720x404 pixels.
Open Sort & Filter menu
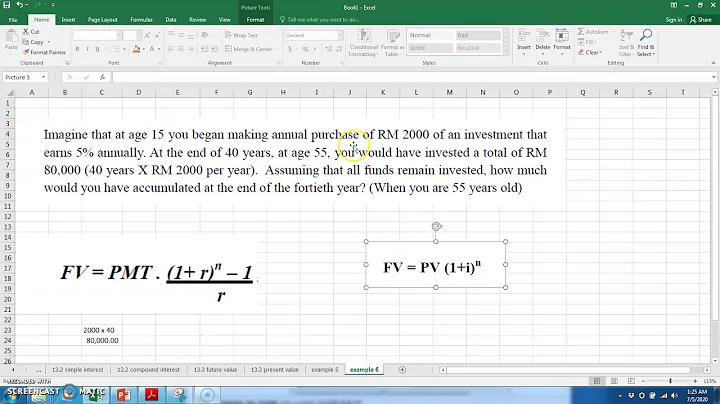(x=626, y=43)
